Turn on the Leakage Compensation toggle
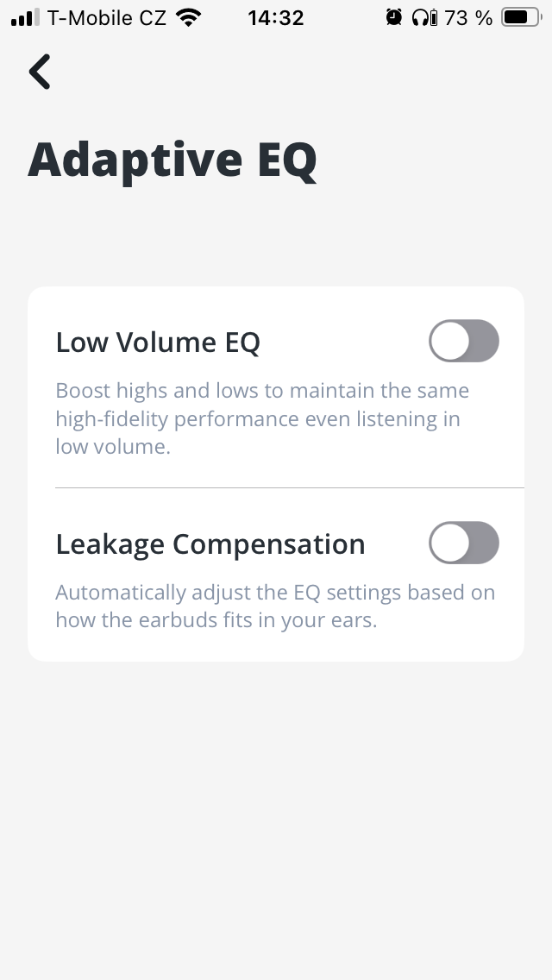Image resolution: width=552 pixels, height=980 pixels. click(x=464, y=543)
